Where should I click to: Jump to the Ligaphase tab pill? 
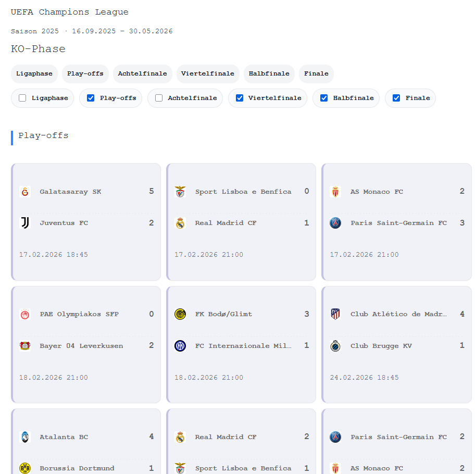tap(34, 74)
